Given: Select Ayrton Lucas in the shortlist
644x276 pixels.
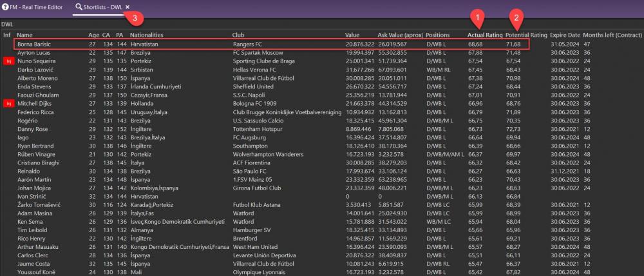Looking at the screenshot, I should 34,52.
